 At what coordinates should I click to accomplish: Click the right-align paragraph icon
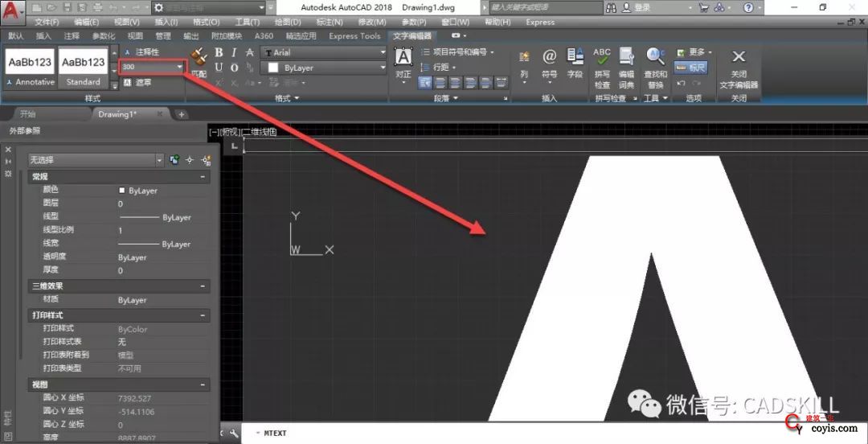tap(471, 83)
